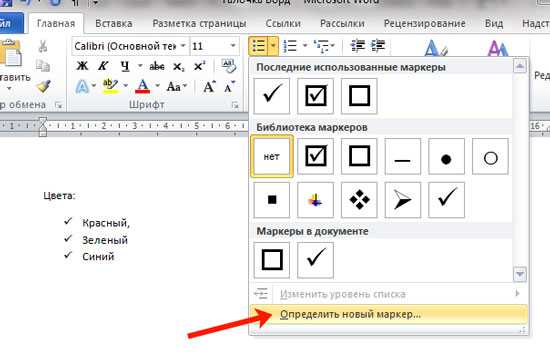The width and height of the screenshot is (550, 360).
Task: Click the word 'Красный,' in document
Action: pyautogui.click(x=106, y=223)
